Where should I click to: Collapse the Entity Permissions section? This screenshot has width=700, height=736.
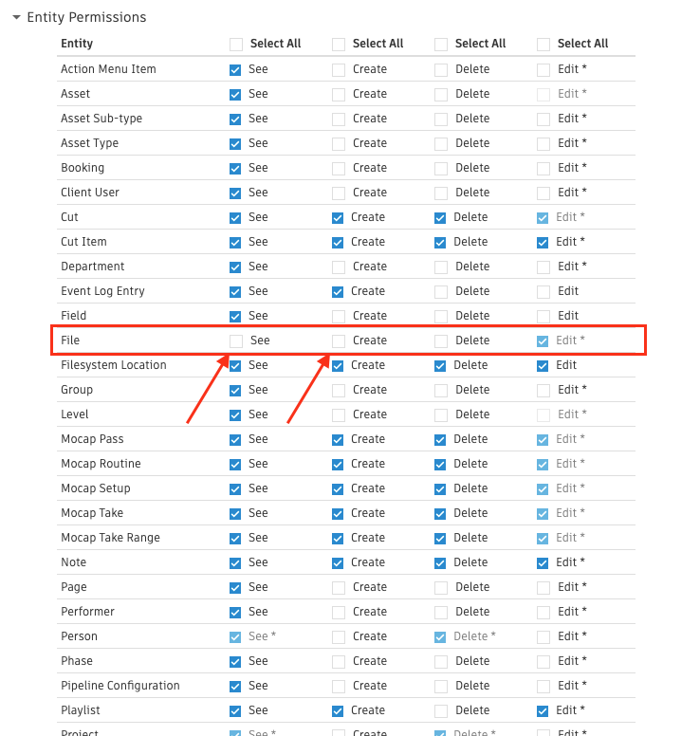(16, 18)
